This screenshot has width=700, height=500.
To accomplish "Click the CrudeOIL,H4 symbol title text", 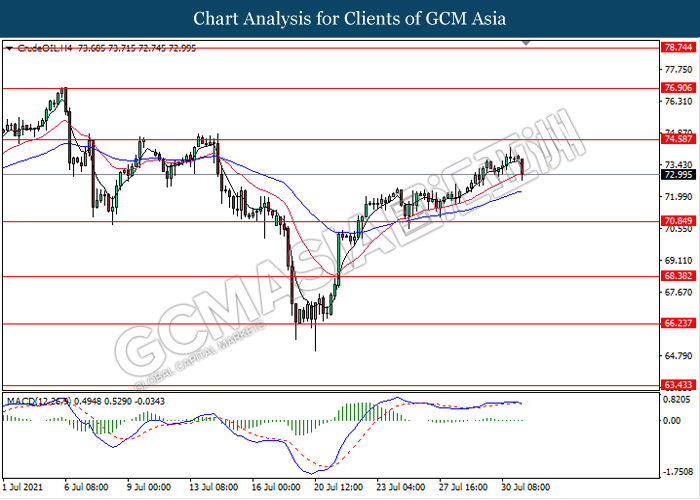I will click(x=38, y=47).
